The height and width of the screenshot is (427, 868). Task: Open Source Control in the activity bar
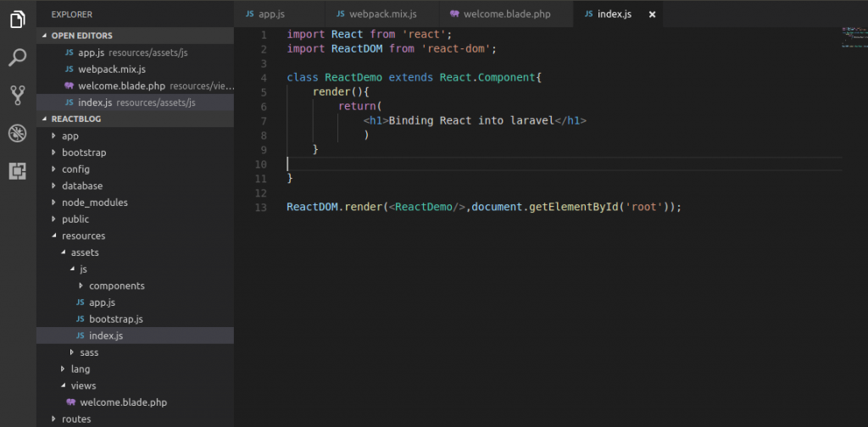tap(18, 96)
